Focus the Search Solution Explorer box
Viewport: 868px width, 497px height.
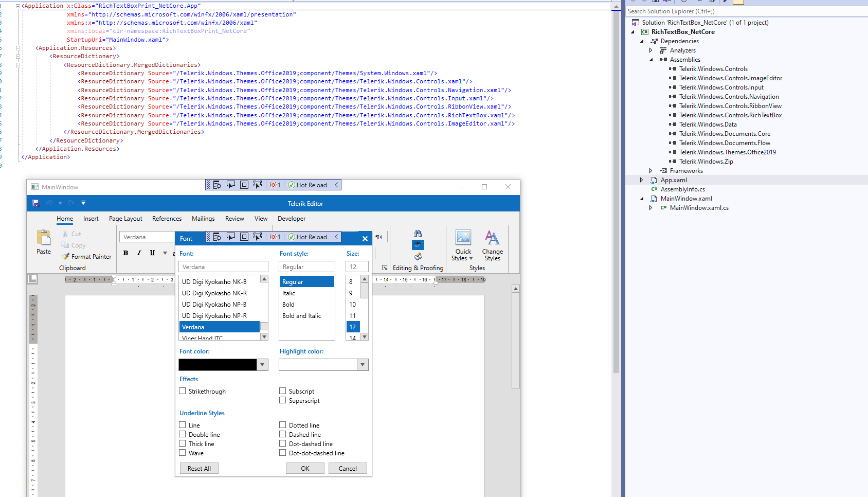pos(747,11)
